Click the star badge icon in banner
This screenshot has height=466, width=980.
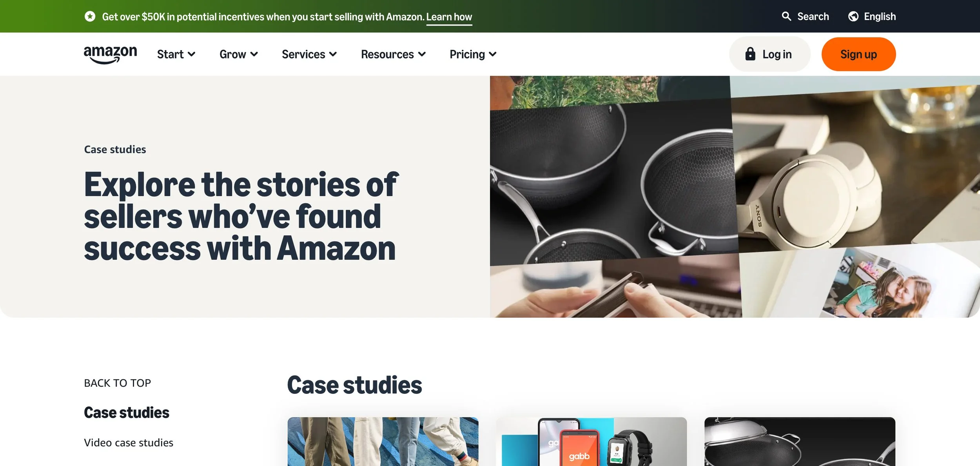(x=90, y=16)
